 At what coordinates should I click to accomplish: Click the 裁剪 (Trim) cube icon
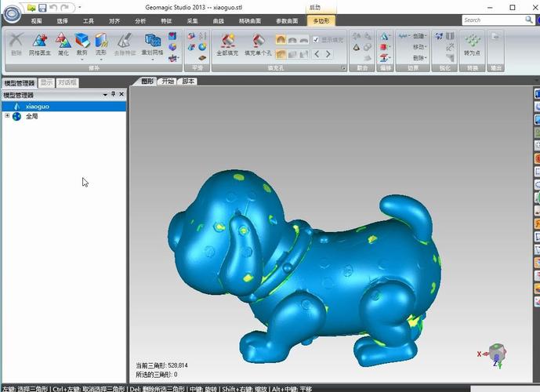tap(82, 41)
